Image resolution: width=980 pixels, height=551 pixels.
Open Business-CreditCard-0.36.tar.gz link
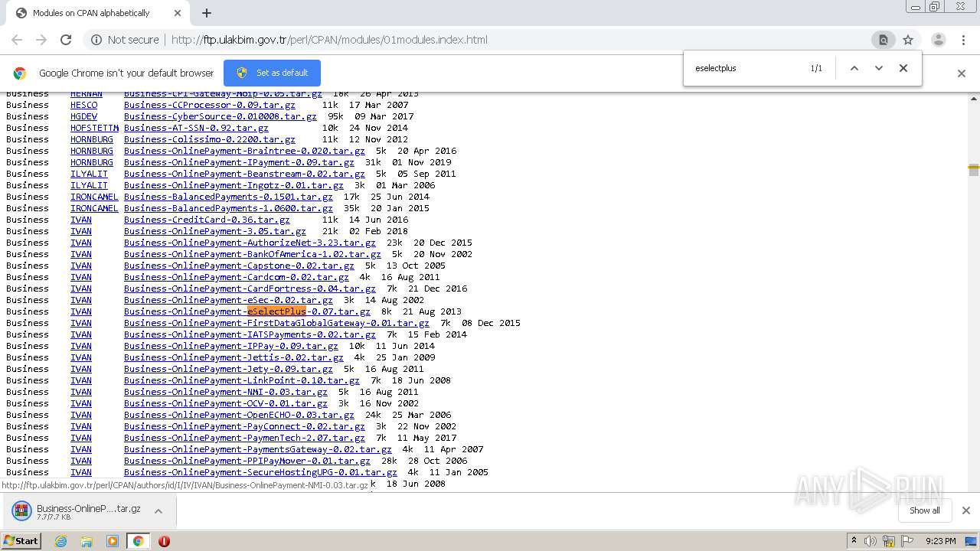point(207,220)
